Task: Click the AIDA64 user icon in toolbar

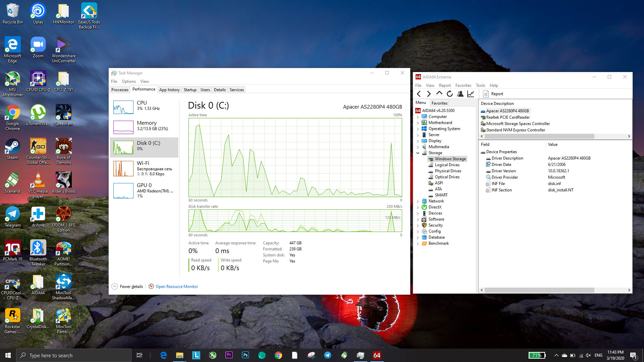Action: tap(460, 94)
